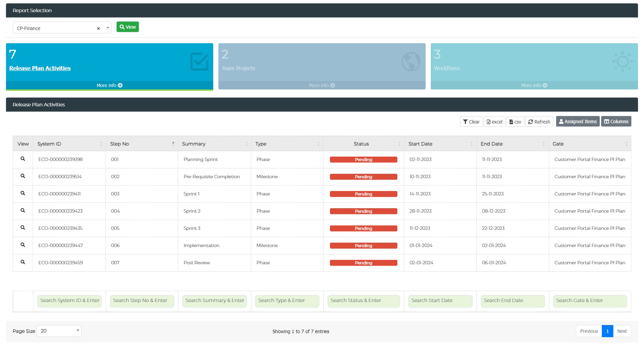Focus the Search Start Date field
Viewport: 644px width, 351px height.
coord(440,301)
